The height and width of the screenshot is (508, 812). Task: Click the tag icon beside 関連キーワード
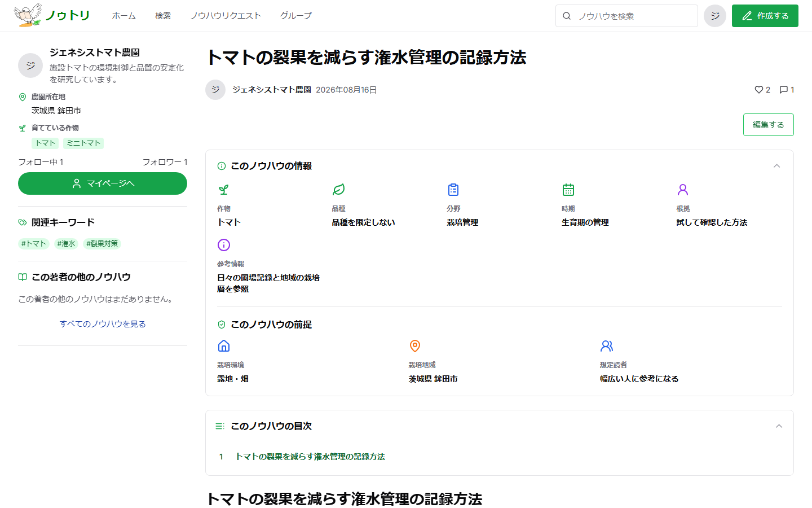click(x=23, y=222)
